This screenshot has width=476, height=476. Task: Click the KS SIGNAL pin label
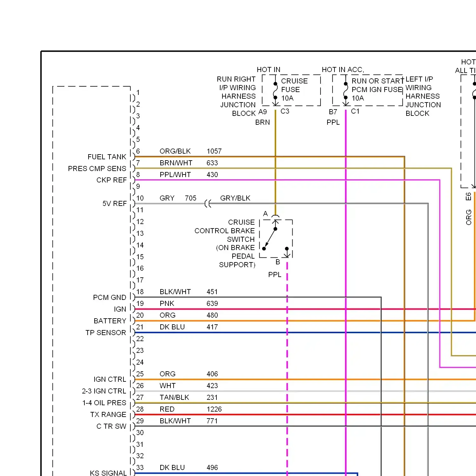108,473
